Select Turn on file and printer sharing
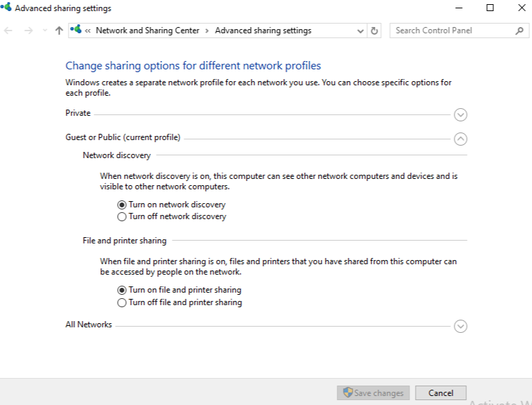 (x=179, y=290)
